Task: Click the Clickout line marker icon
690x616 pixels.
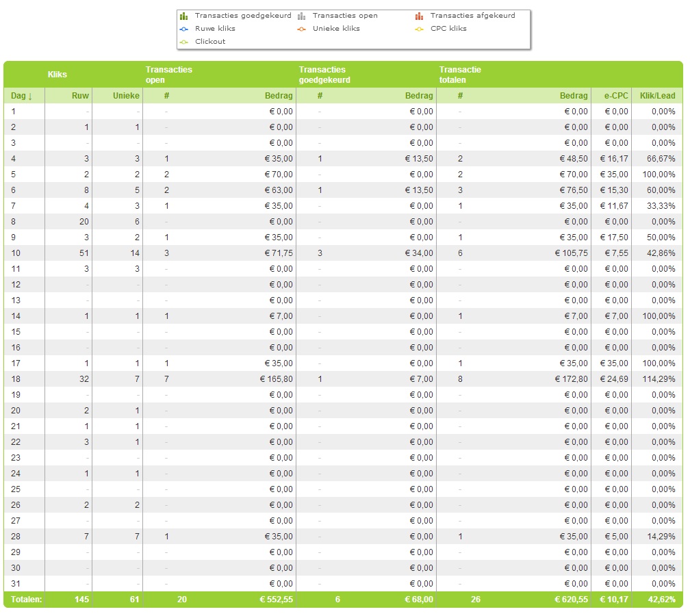Action: tap(184, 42)
